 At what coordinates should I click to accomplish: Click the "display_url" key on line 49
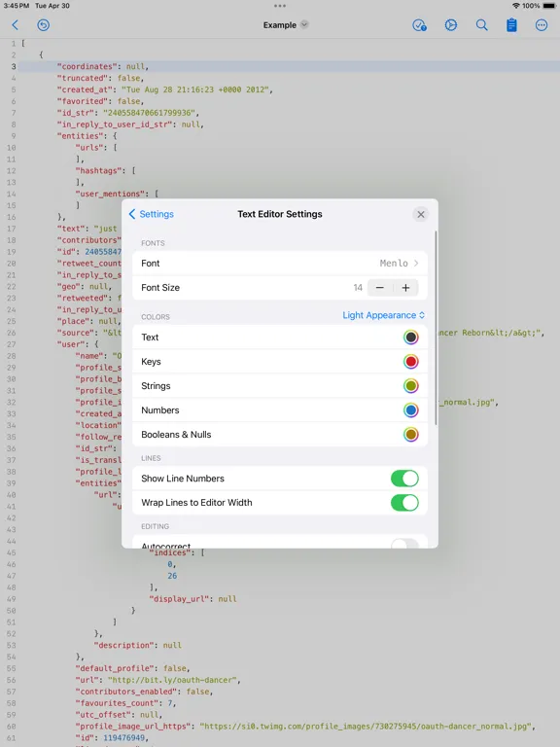[x=182, y=599]
